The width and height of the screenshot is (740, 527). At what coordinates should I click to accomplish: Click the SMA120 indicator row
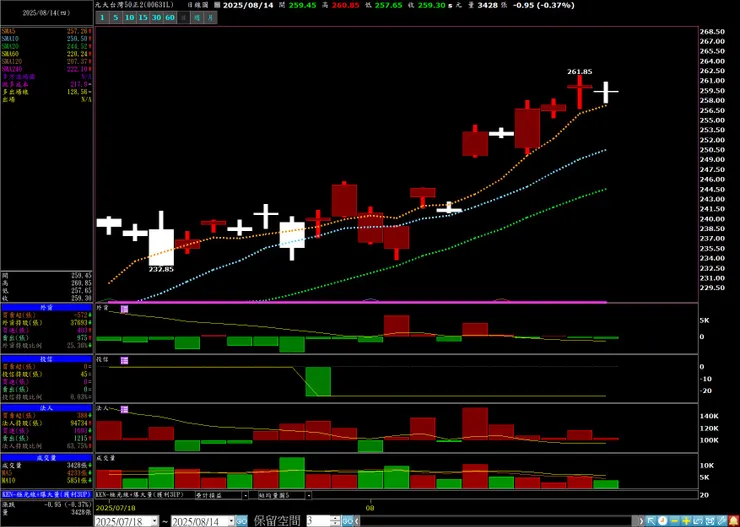click(x=47, y=61)
